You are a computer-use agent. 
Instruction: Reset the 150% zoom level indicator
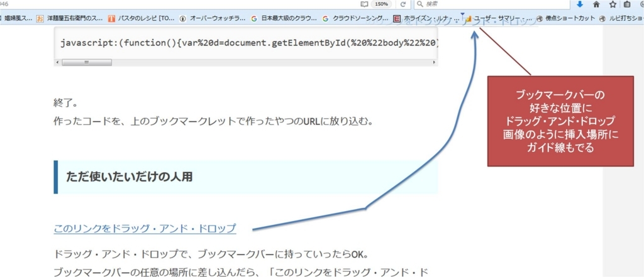click(x=380, y=4)
